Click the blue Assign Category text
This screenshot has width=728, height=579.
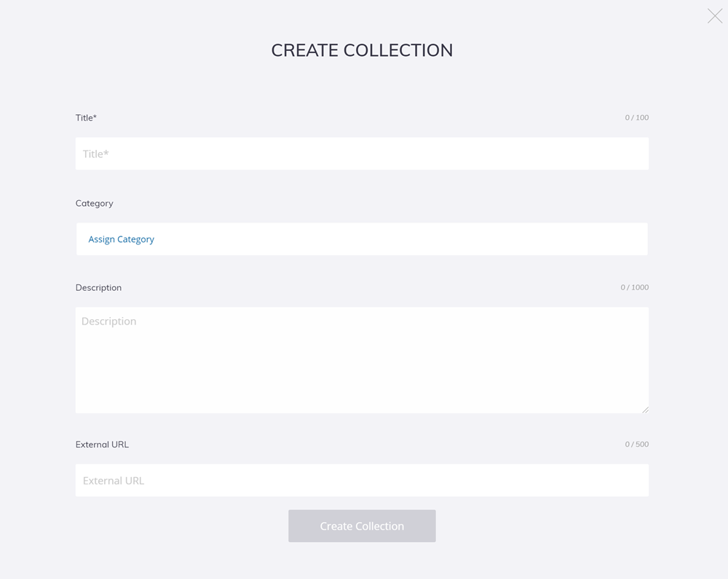121,239
